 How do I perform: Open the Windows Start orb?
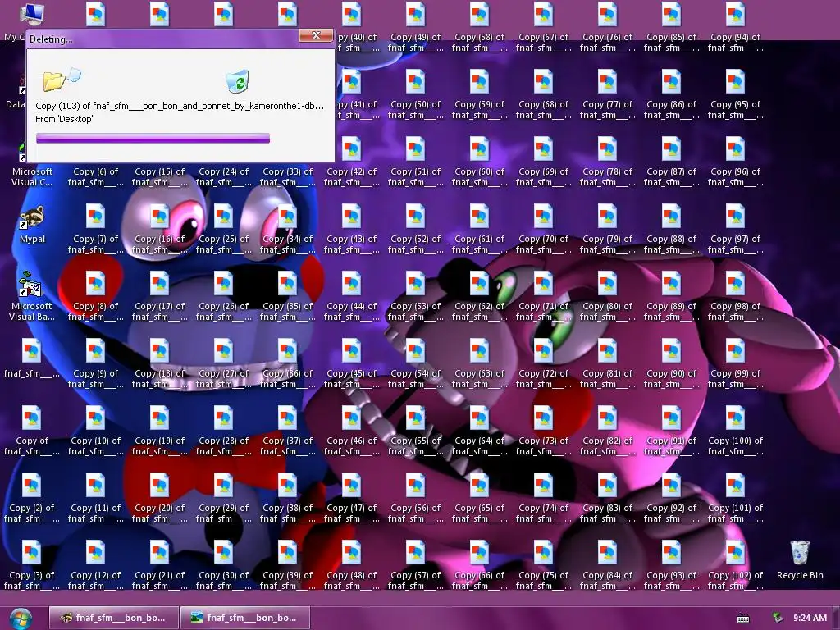click(21, 619)
